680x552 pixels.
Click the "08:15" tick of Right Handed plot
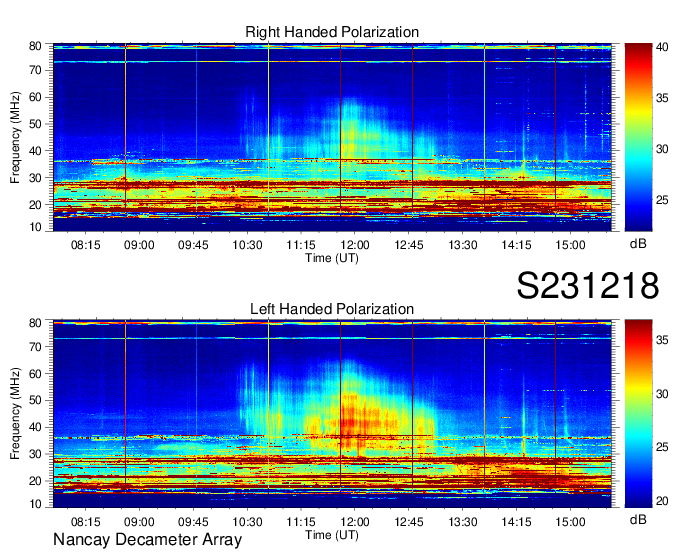point(85,245)
